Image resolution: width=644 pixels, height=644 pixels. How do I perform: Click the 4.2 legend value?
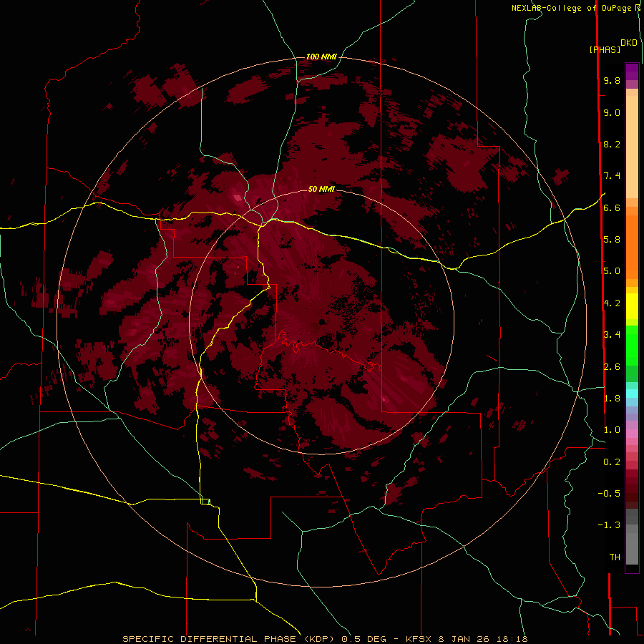click(x=612, y=303)
